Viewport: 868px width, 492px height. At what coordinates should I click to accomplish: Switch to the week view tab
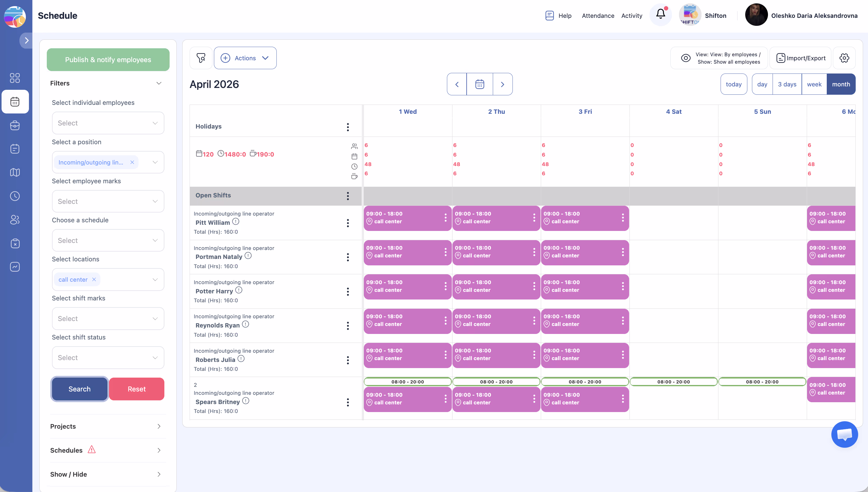coord(814,84)
